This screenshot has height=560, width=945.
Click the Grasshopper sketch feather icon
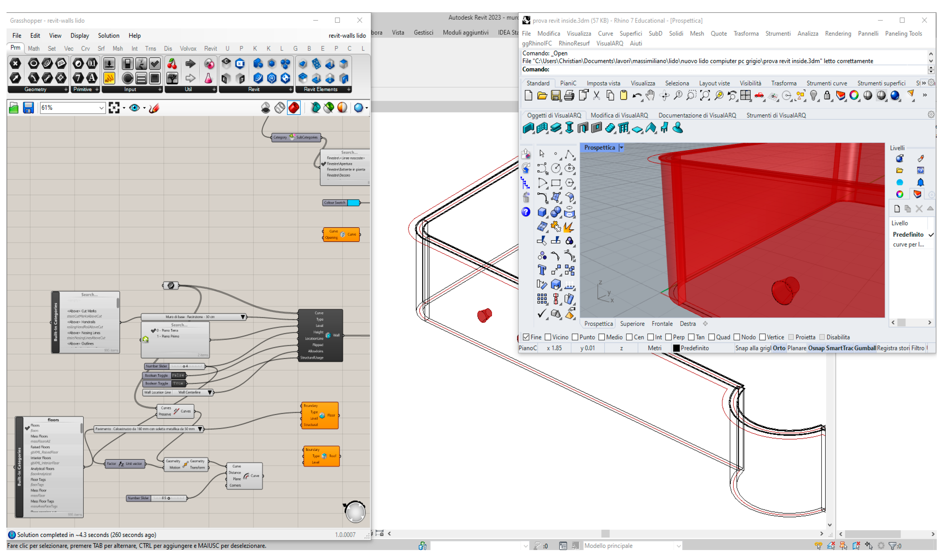coord(154,108)
